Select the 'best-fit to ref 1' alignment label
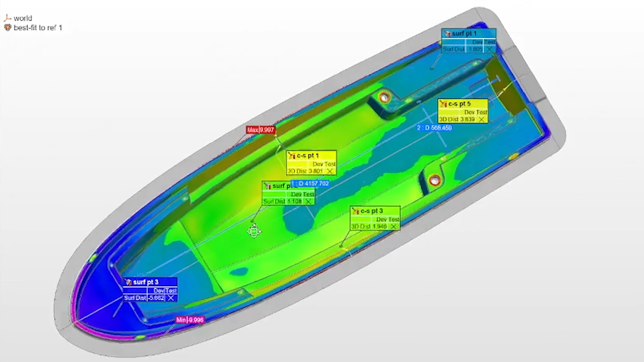This screenshot has height=362, width=644. pyautogui.click(x=38, y=28)
